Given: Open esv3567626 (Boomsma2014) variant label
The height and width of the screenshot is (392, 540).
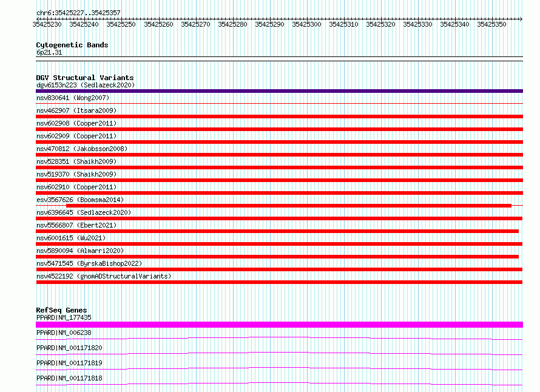Looking at the screenshot, I should 80,200.
